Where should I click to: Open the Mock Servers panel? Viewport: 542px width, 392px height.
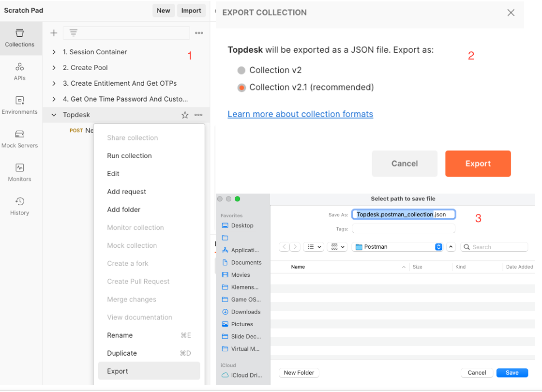(x=20, y=139)
